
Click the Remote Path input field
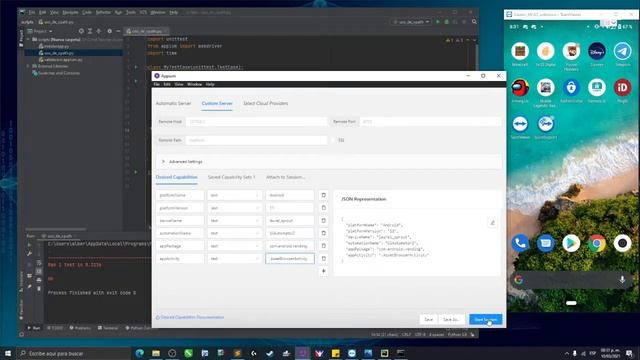click(x=256, y=140)
